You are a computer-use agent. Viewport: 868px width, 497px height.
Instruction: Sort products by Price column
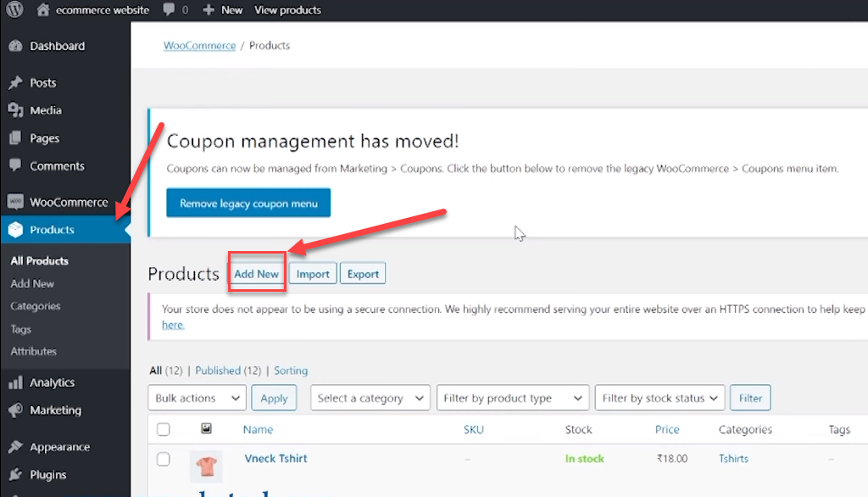[x=667, y=429]
